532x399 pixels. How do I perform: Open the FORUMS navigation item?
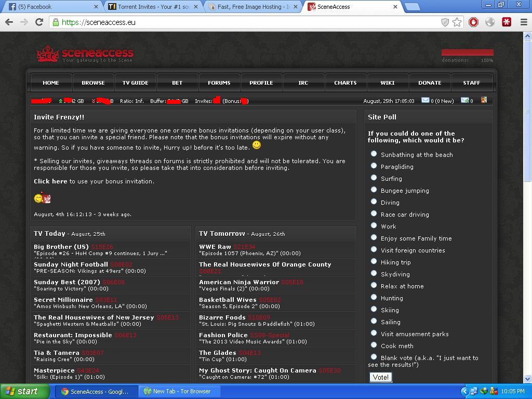[x=219, y=83]
